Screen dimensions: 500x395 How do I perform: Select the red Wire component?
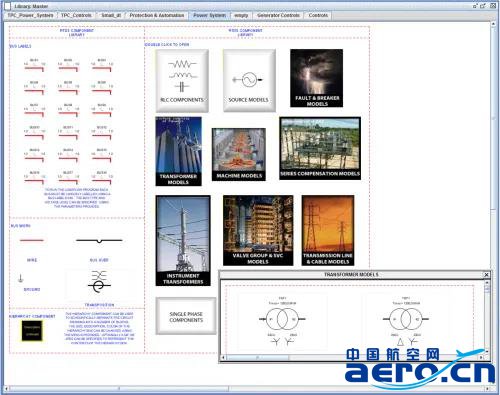(x=32, y=240)
